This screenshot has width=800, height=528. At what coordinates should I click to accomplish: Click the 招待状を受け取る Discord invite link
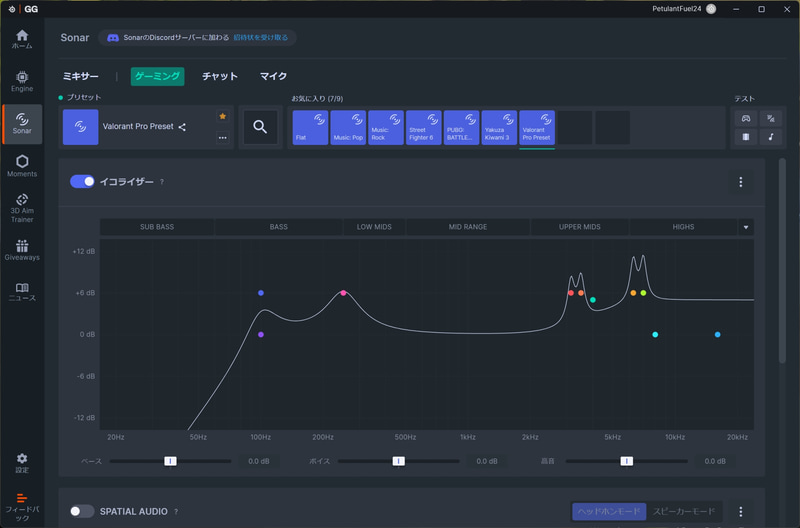pos(261,37)
